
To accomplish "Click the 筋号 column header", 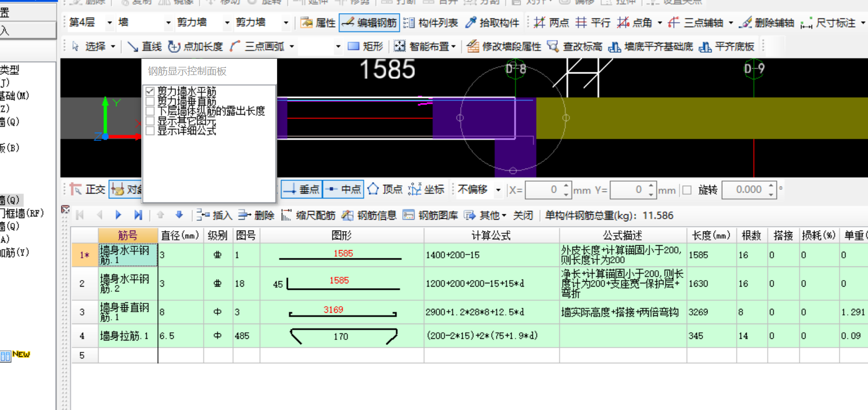I will [128, 235].
